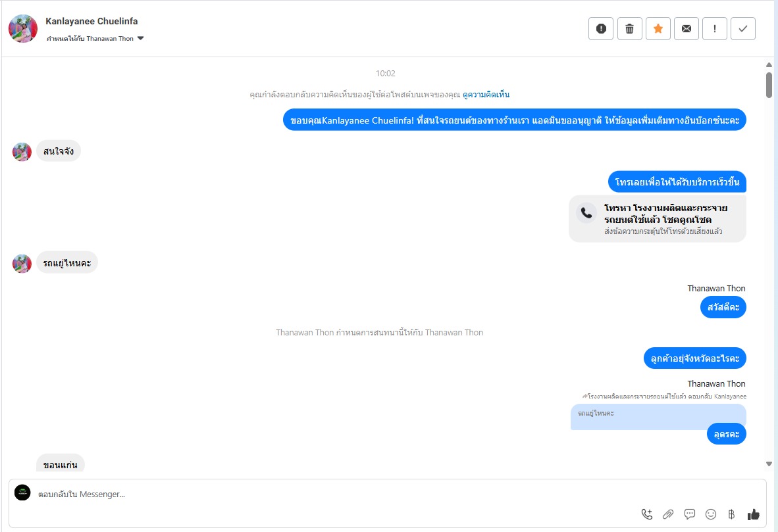The width and height of the screenshot is (778, 532).
Task: Toggle the orange star follow-up marker
Action: point(658,28)
